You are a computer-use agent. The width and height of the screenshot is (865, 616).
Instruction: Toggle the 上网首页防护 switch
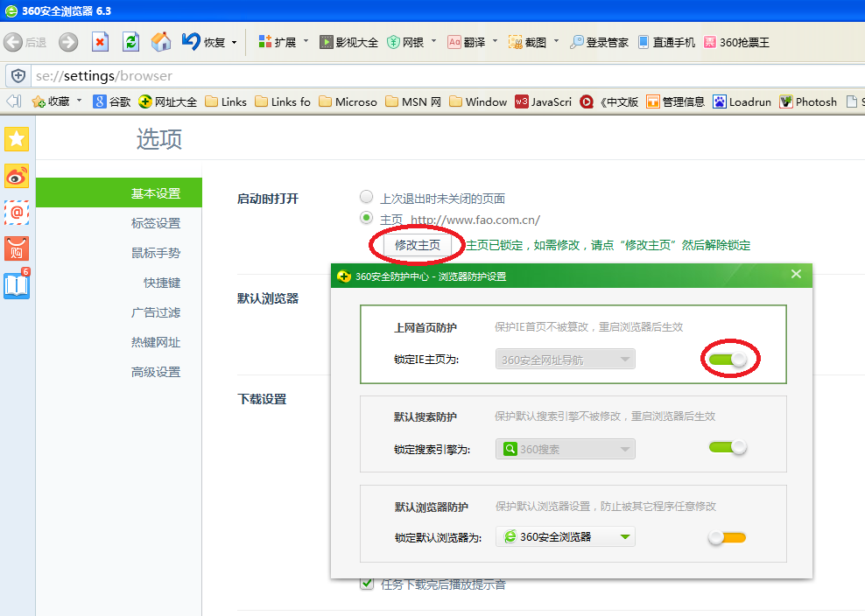click(x=728, y=360)
